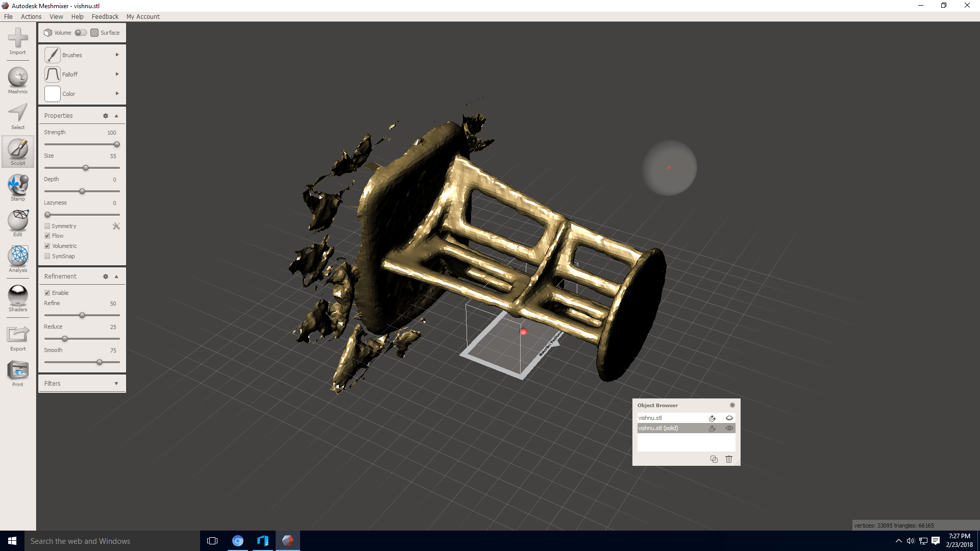980x551 pixels.
Task: Adjust the Refine slider handle
Action: [x=82, y=315]
